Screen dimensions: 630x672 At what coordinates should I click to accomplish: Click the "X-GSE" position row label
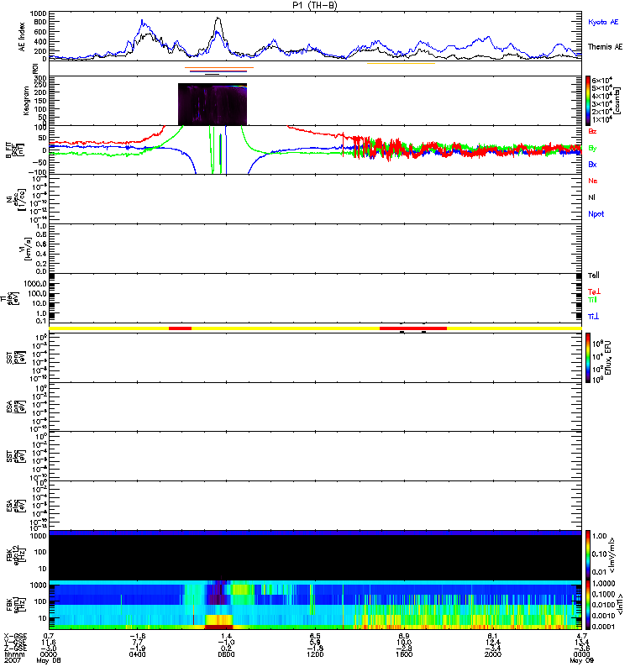pos(15,637)
